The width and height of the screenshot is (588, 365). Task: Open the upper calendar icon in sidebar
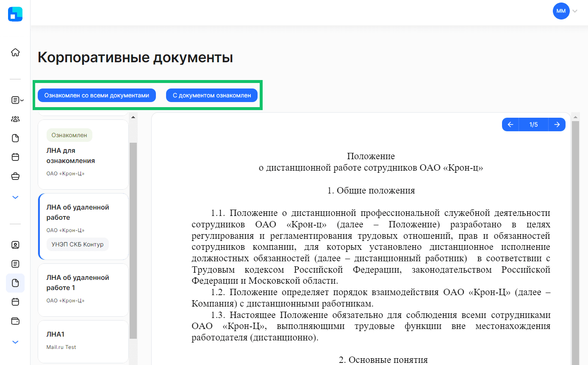[x=15, y=157]
